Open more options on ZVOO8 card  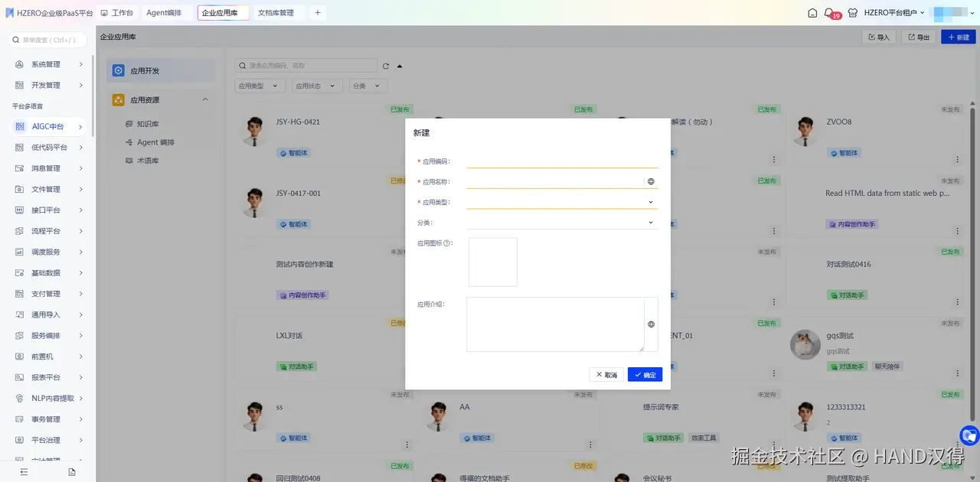957,160
